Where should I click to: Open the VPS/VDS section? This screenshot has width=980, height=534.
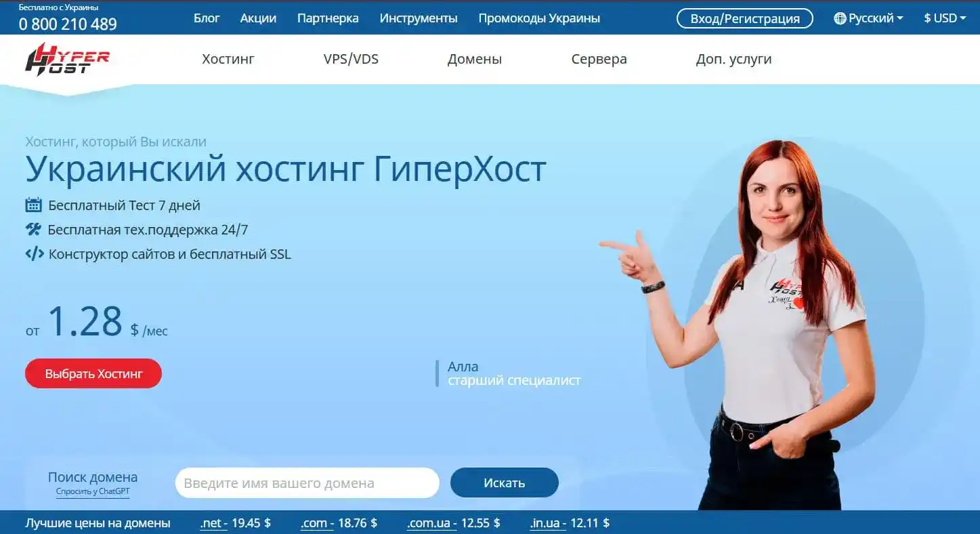coord(350,59)
